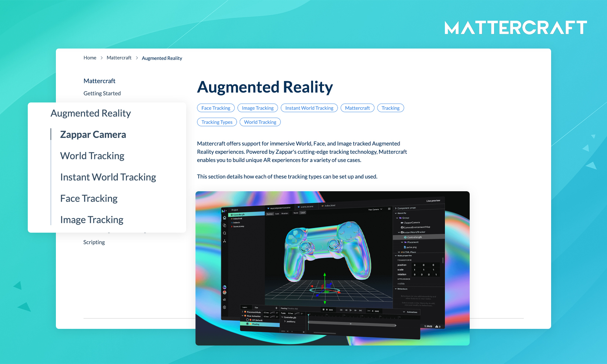This screenshot has height=364, width=607.
Task: Select the Off (default) state radio button
Action: tap(247, 320)
